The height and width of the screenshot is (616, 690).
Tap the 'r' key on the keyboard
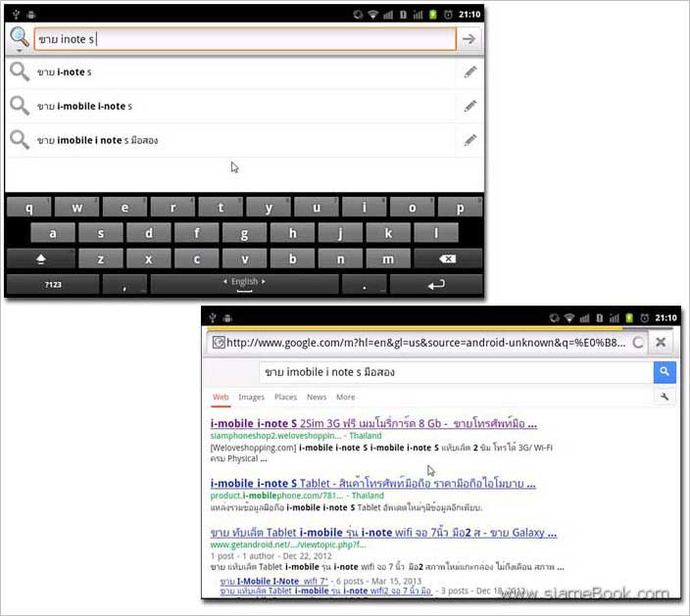coord(172,207)
